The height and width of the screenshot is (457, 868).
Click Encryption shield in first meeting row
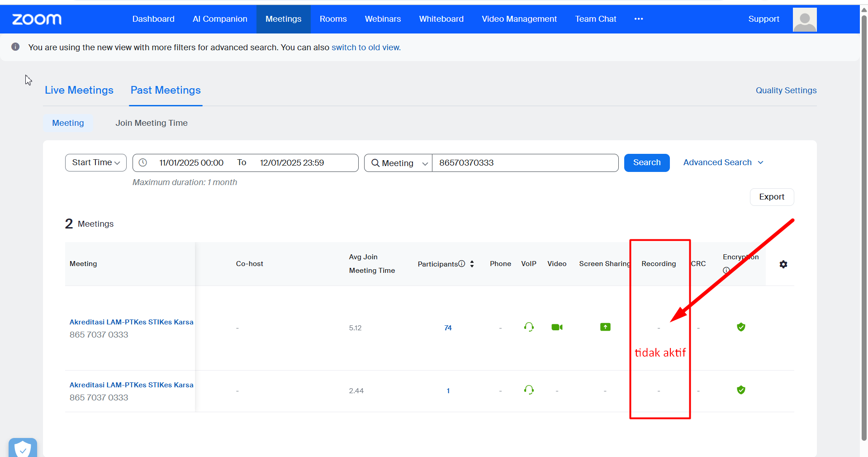pyautogui.click(x=741, y=327)
